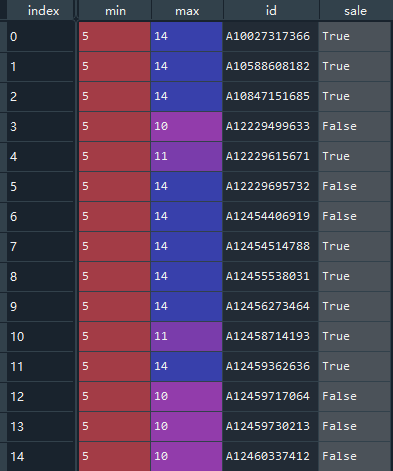
Task: Select id cell A10027317366
Action: (270, 36)
